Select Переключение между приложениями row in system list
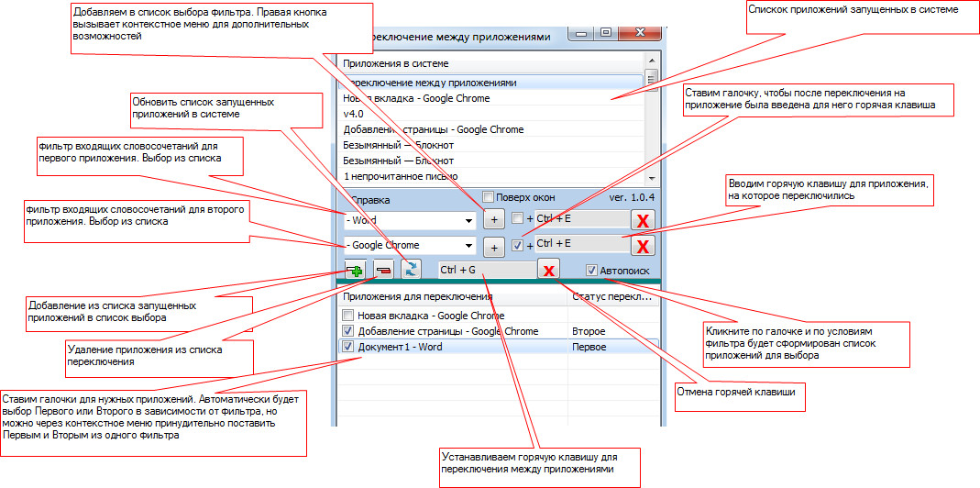 490,83
